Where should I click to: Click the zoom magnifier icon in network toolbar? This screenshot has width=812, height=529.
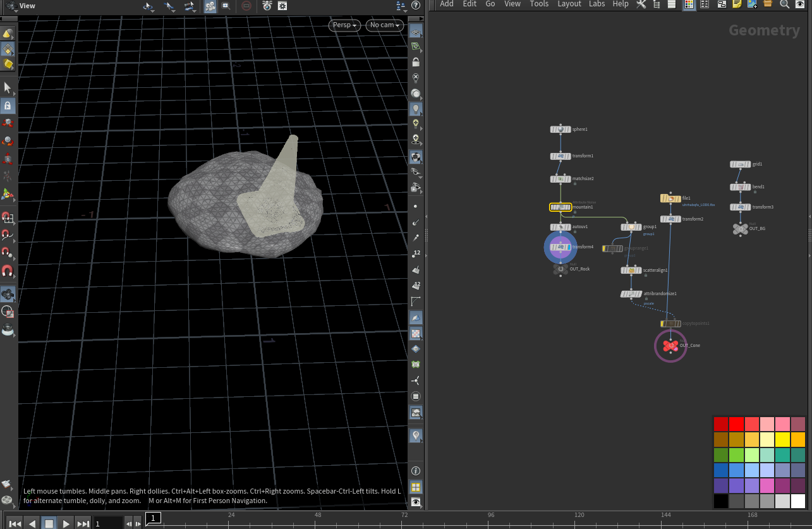coord(784,4)
